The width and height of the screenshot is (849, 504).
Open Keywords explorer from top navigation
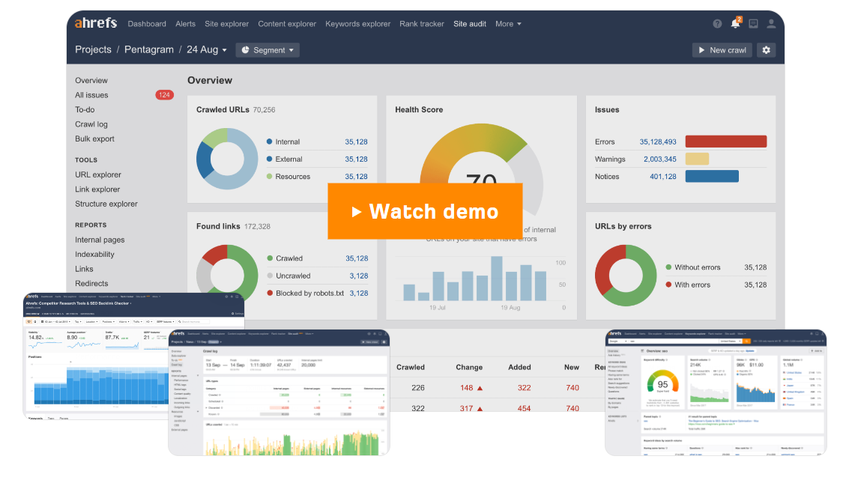[x=357, y=24]
